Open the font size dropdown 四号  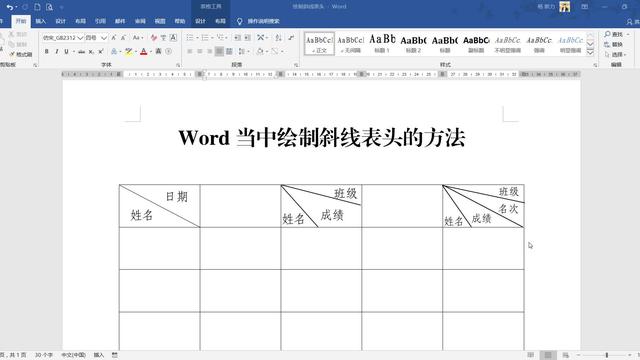coord(104,38)
